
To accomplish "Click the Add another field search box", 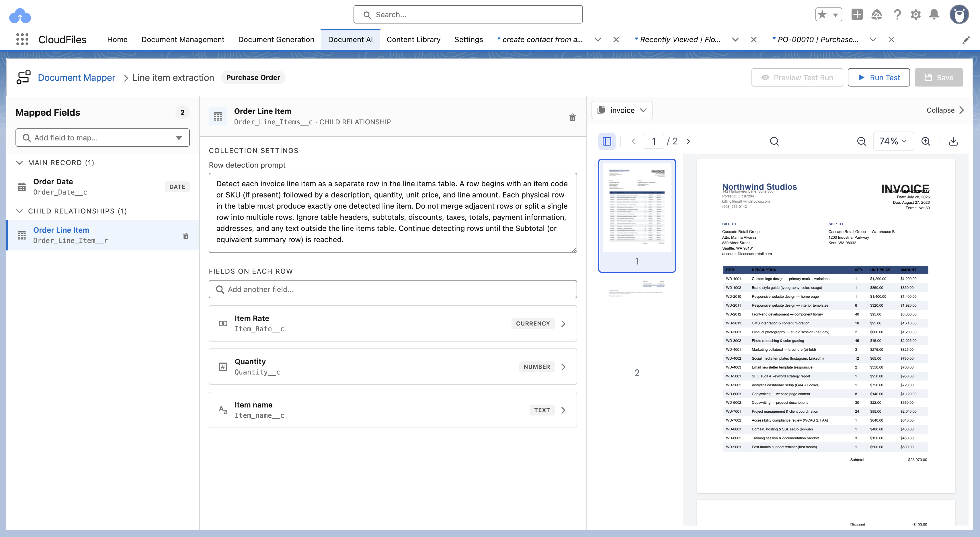I will coord(393,289).
